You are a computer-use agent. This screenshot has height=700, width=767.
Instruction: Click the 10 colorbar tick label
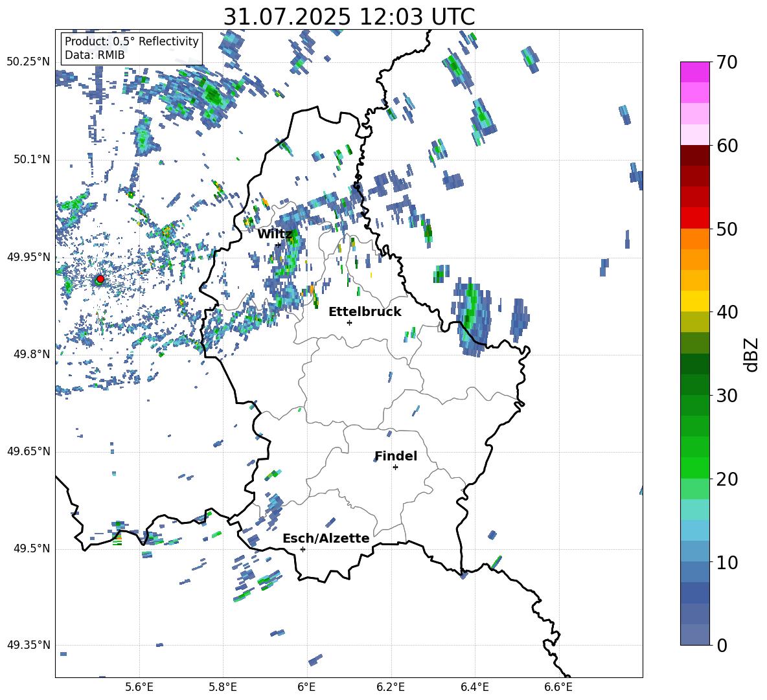coord(727,562)
